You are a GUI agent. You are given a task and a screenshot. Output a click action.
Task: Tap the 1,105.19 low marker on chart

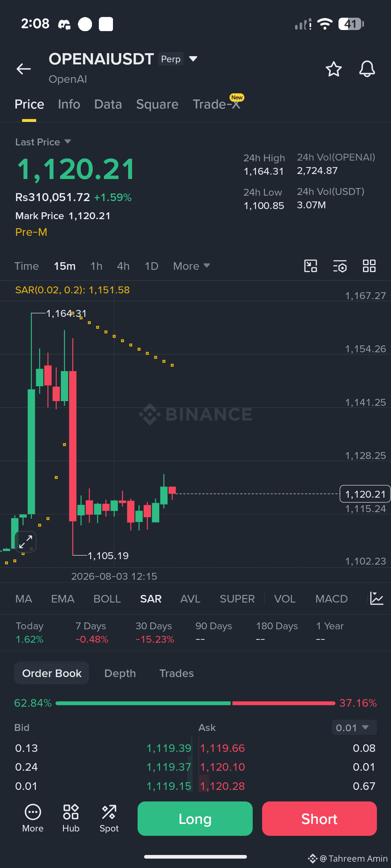tap(108, 556)
